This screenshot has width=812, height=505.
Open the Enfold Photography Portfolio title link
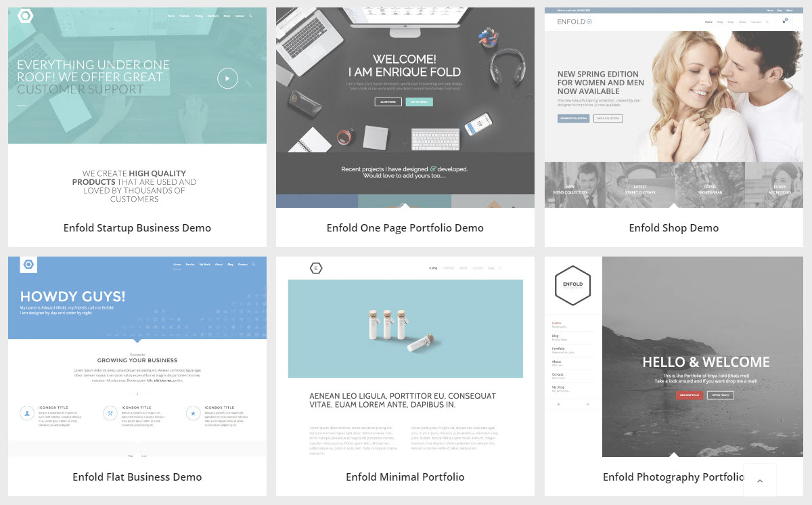pyautogui.click(x=673, y=477)
